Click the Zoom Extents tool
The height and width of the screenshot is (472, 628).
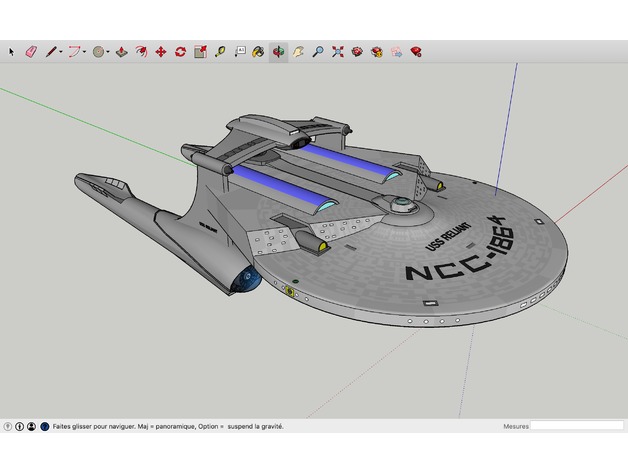(338, 51)
